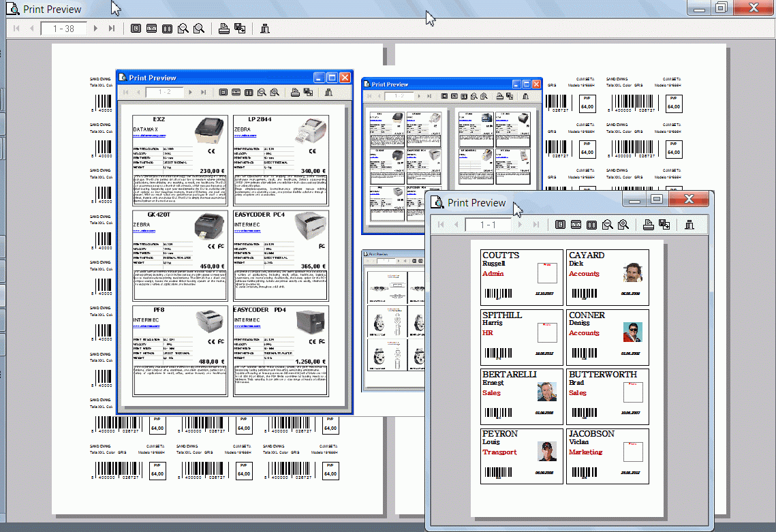
Task: Select the COUTTS name on the badge
Action: 501,255
